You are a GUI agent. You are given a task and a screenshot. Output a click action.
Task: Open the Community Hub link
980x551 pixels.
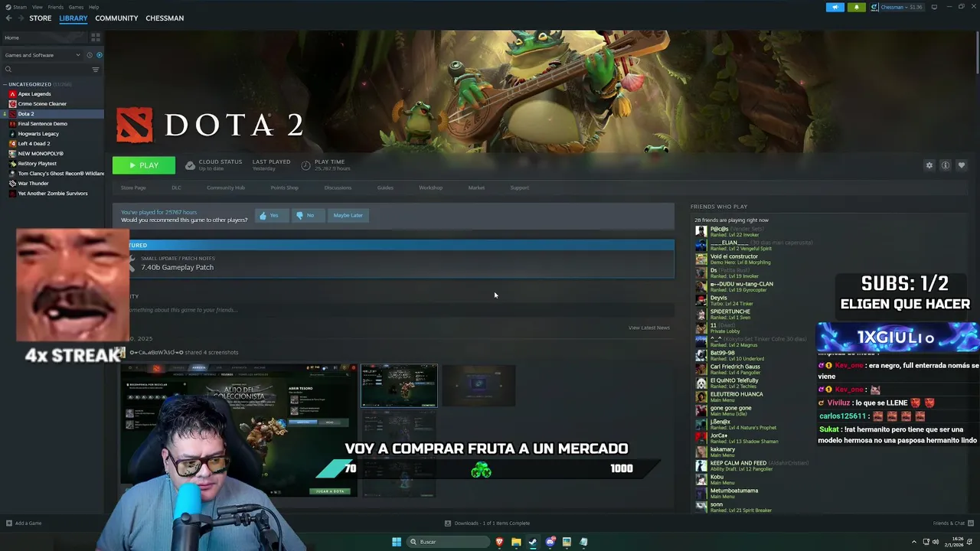pos(226,187)
